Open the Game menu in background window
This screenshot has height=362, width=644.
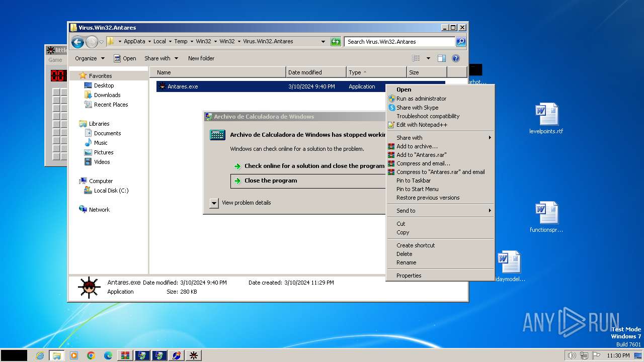55,60
